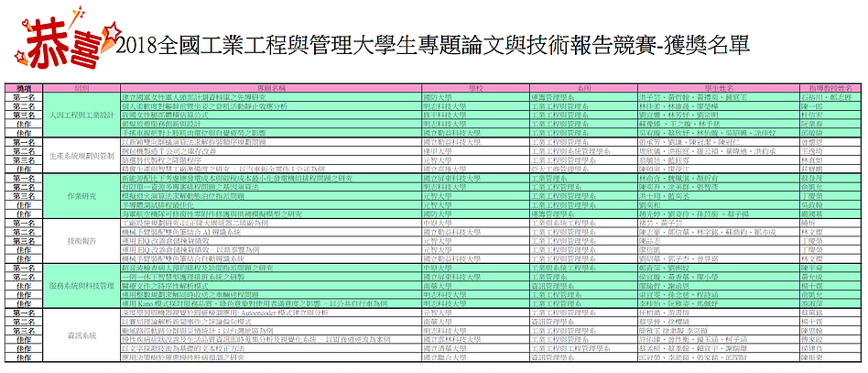Screen dimensions: 868x373
Task: Click 第二名 in the 作業研究 group
Action: tap(24, 187)
